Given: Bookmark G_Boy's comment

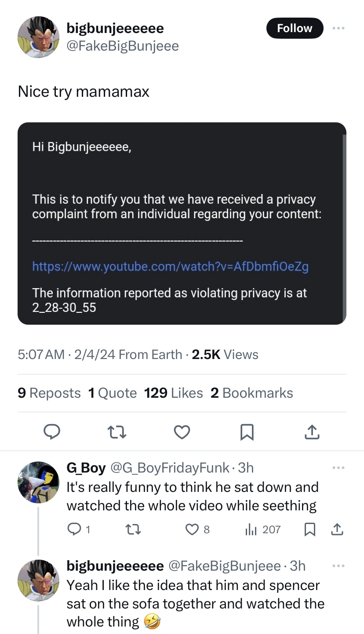Looking at the screenshot, I should pyautogui.click(x=310, y=529).
